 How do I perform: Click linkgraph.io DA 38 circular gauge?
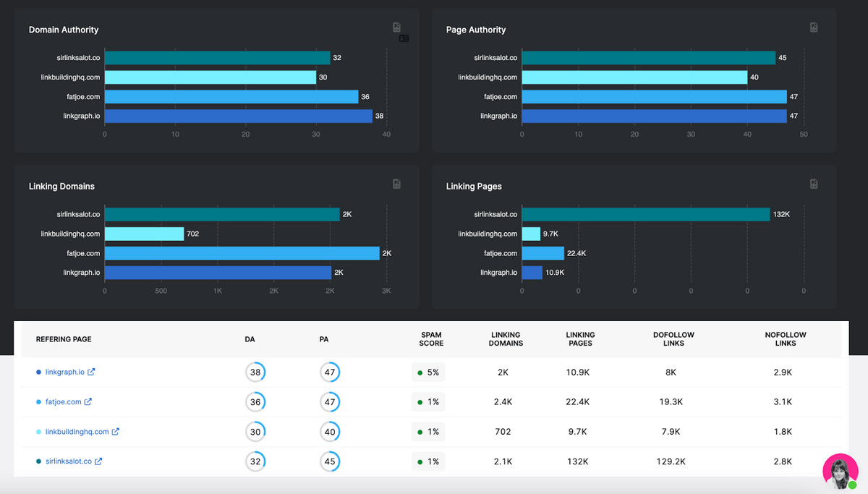pos(255,372)
